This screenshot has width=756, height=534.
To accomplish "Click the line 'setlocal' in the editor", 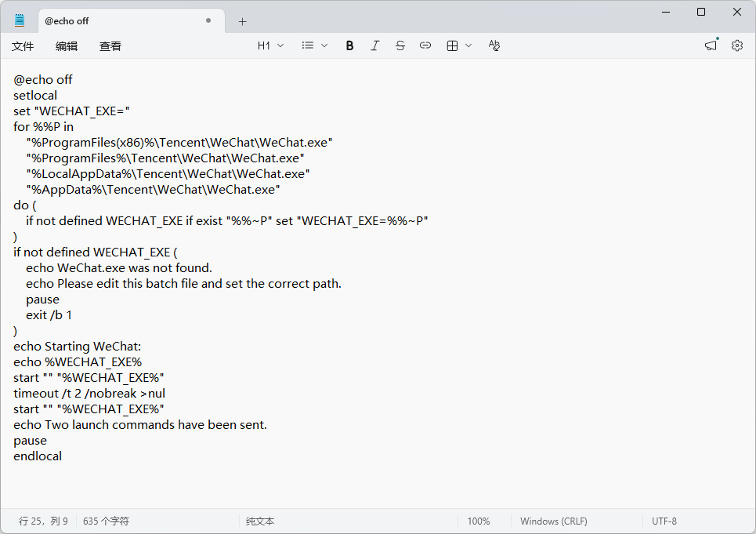I will 35,96.
